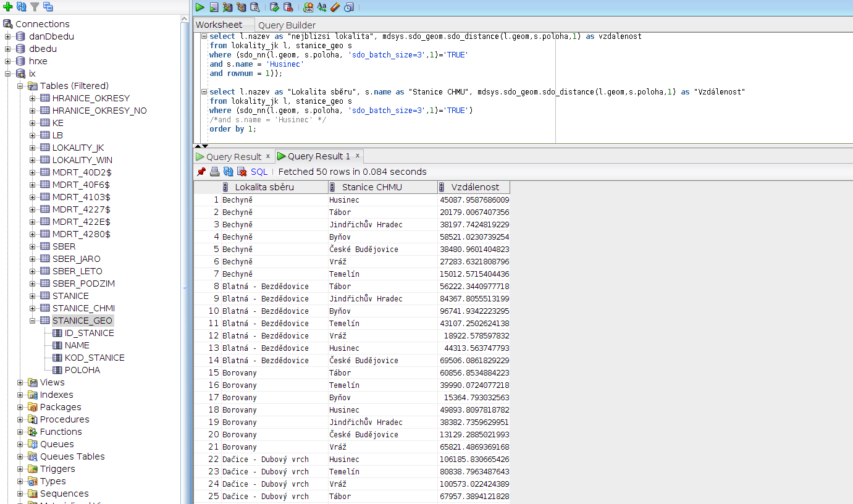Close the Query Result 1 tab
The image size is (853, 504).
357,156
